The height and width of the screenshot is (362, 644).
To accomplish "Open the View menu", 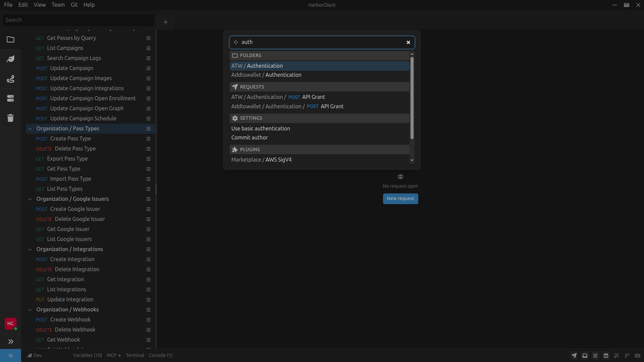I will click(40, 5).
